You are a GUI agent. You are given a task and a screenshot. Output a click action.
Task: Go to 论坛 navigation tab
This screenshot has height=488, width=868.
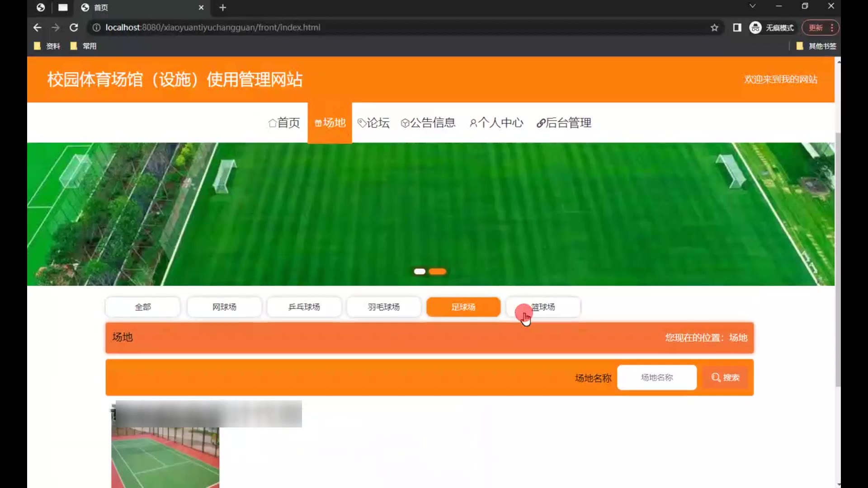373,123
